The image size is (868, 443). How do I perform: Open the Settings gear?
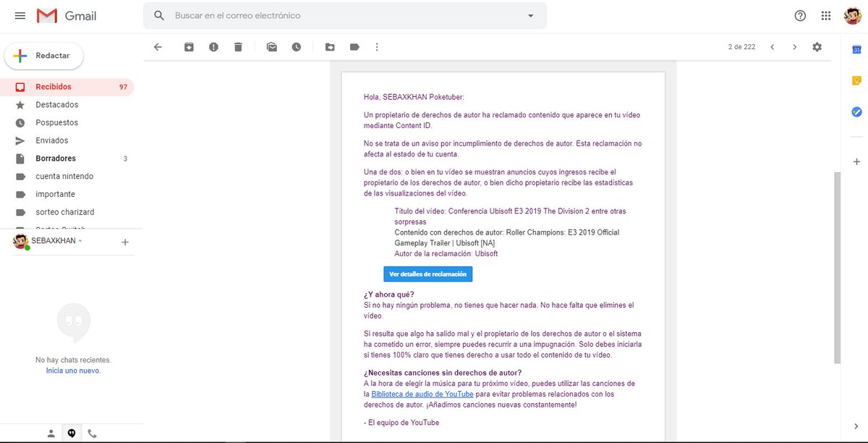click(817, 47)
